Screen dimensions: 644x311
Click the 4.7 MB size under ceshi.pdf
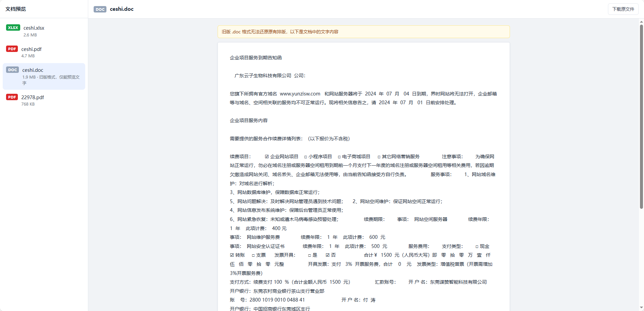pyautogui.click(x=28, y=56)
